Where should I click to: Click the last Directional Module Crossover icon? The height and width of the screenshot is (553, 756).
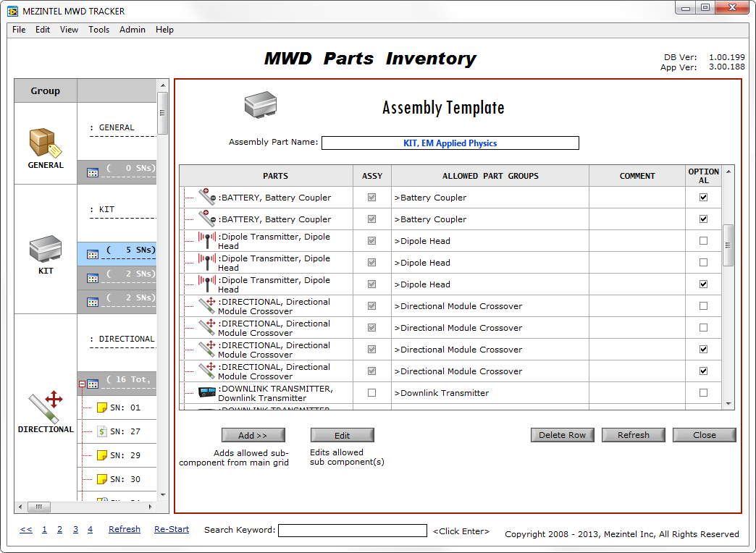tap(207, 371)
